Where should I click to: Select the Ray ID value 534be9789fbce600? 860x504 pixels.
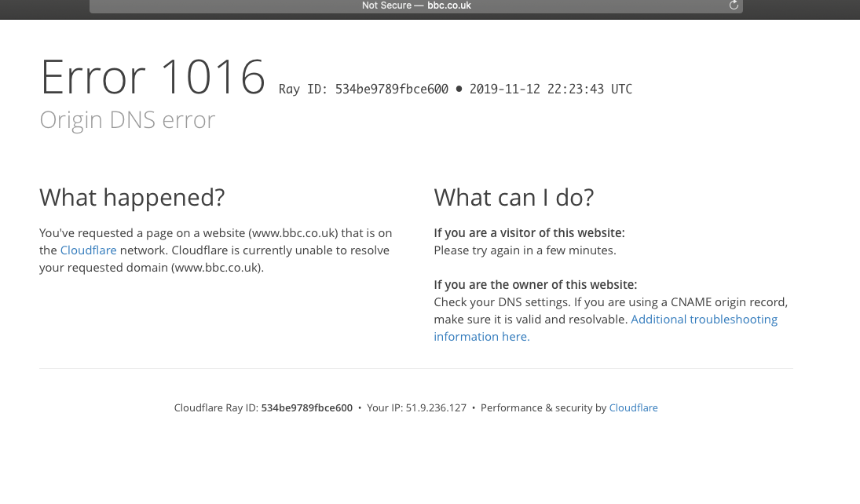(x=391, y=89)
